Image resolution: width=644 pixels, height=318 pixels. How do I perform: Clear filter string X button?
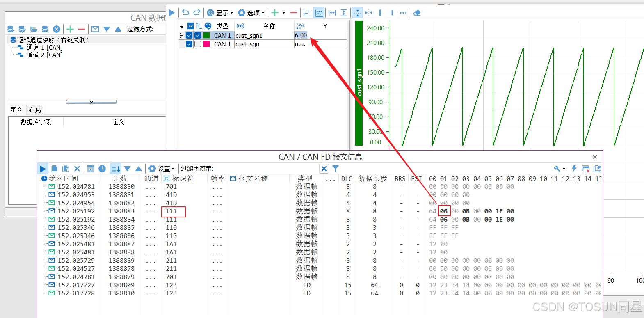(x=324, y=169)
